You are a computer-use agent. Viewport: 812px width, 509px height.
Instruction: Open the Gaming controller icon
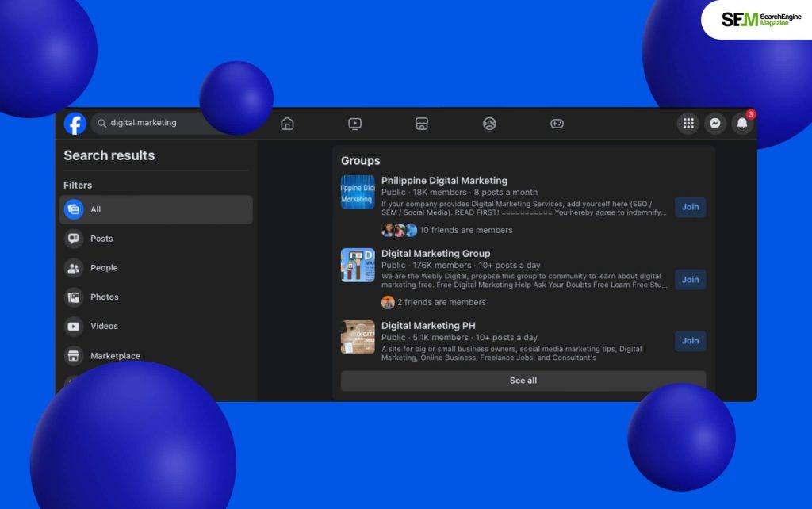pos(557,124)
